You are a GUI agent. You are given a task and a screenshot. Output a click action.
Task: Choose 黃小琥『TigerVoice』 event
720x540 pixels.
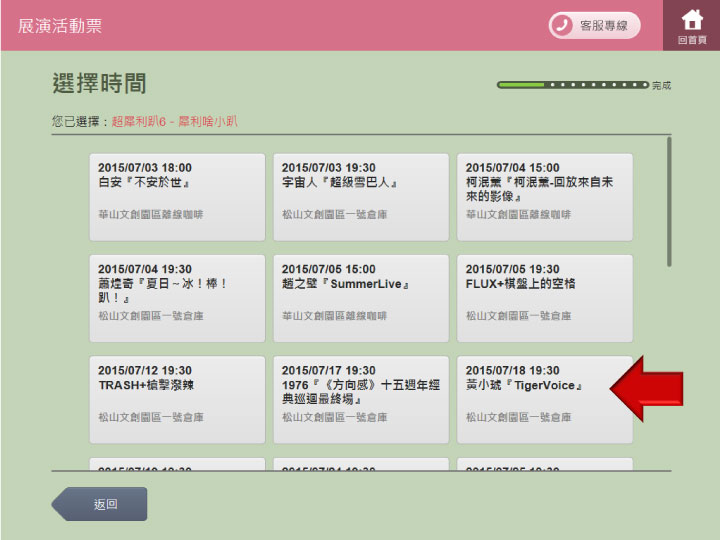point(545,399)
